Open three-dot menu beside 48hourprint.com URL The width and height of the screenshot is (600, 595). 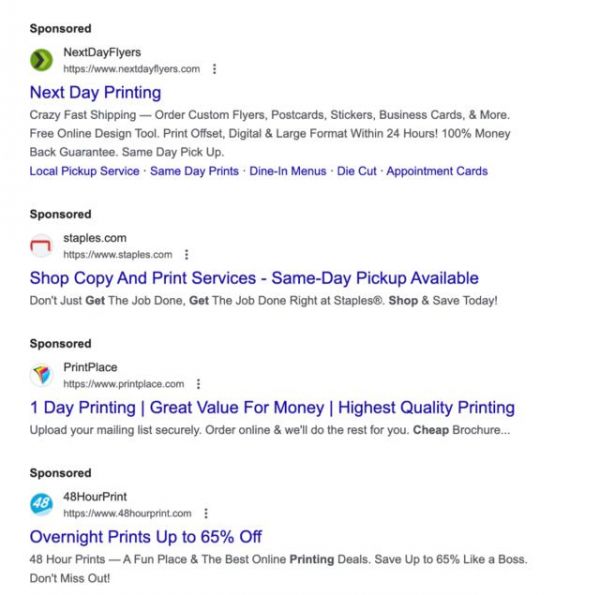(x=206, y=513)
